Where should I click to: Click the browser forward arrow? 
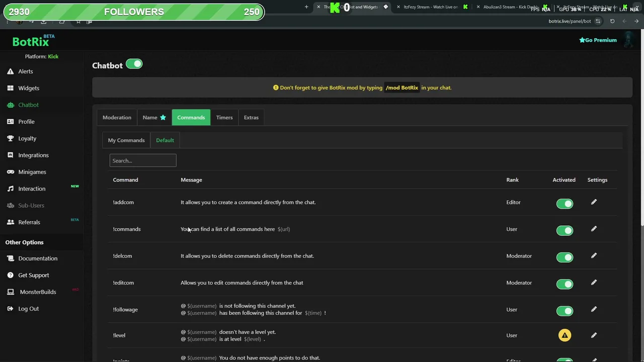636,21
